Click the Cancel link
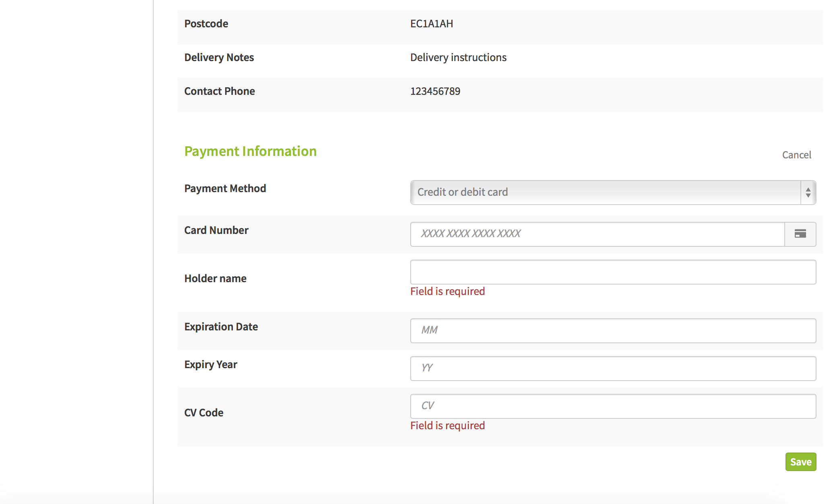The width and height of the screenshot is (839, 504). tap(796, 155)
